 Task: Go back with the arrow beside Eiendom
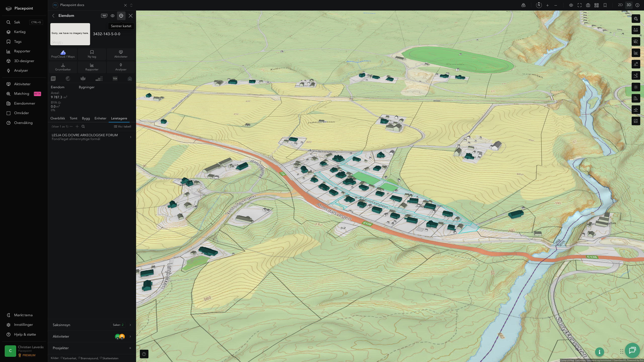pos(53,16)
